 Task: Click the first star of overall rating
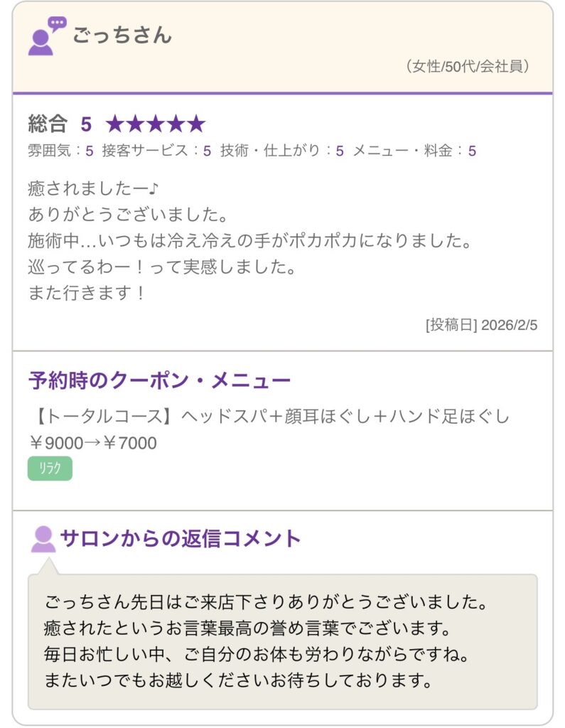pyautogui.click(x=114, y=124)
